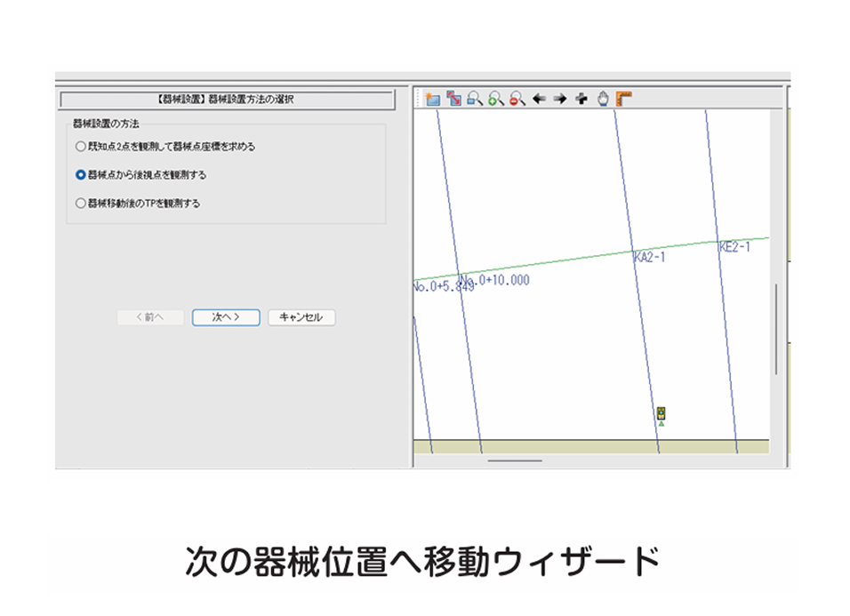
Task: Click the horizontal scrollbar below the map
Action: point(515,460)
